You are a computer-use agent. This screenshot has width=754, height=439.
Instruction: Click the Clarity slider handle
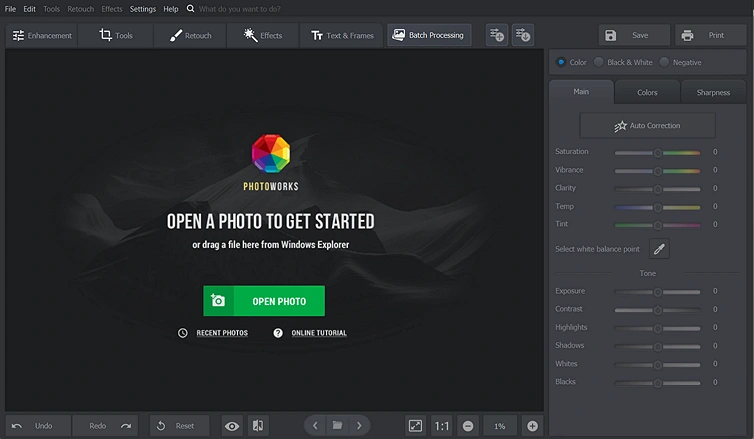(657, 189)
